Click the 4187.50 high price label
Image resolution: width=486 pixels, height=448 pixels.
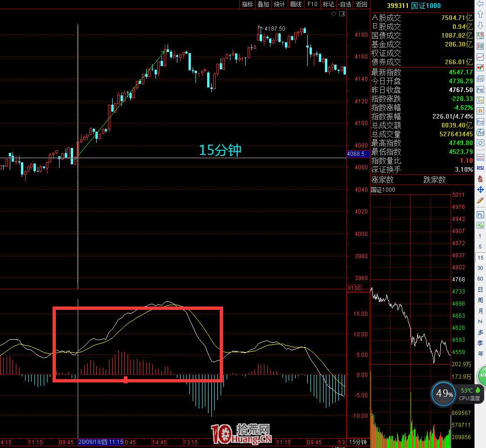click(275, 29)
